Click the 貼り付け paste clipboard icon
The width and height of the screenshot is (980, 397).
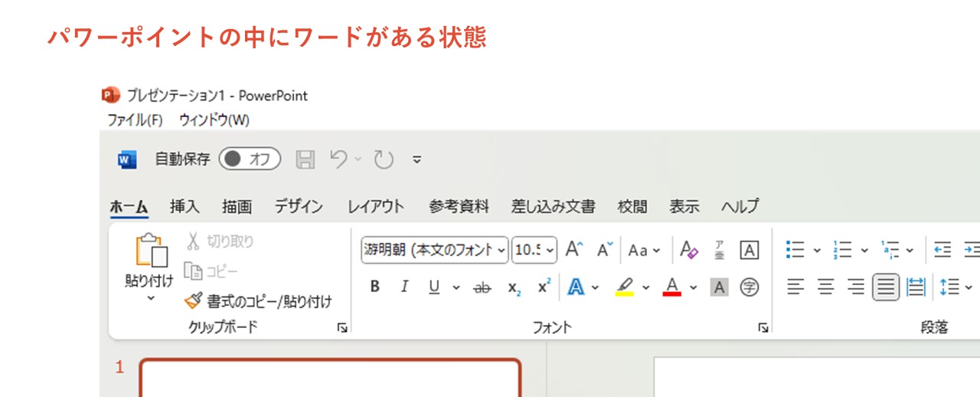click(x=150, y=251)
